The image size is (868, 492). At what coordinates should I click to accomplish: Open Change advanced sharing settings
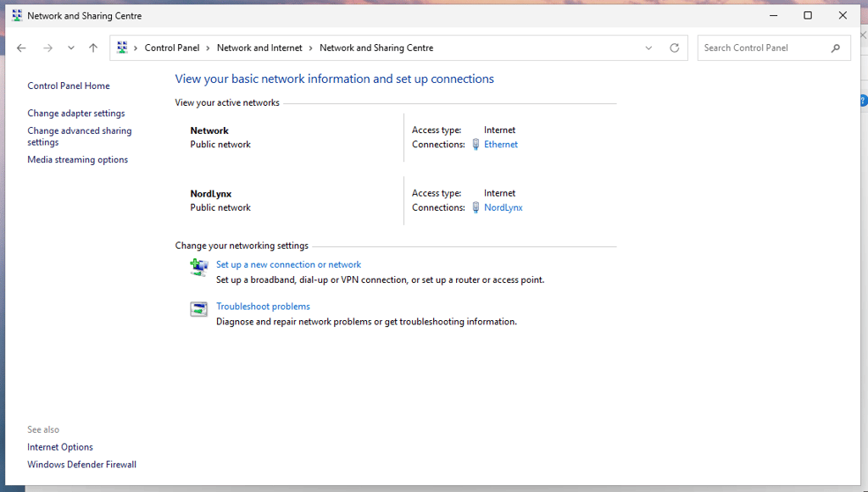pyautogui.click(x=80, y=136)
